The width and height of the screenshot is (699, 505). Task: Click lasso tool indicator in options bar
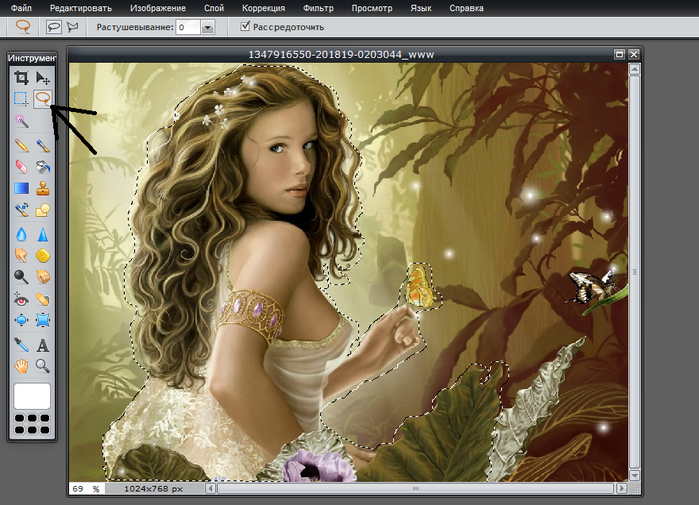click(23, 27)
